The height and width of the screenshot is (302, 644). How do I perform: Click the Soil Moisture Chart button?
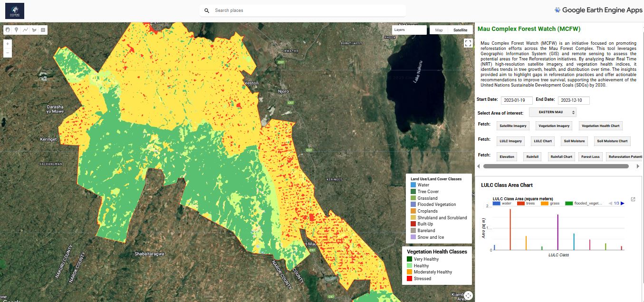[x=612, y=141]
